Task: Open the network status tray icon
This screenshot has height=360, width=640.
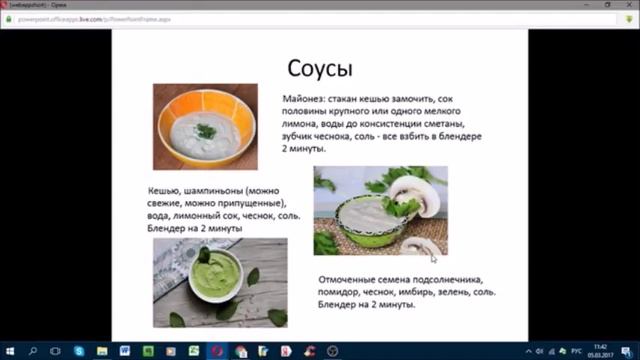Action: coord(551,351)
